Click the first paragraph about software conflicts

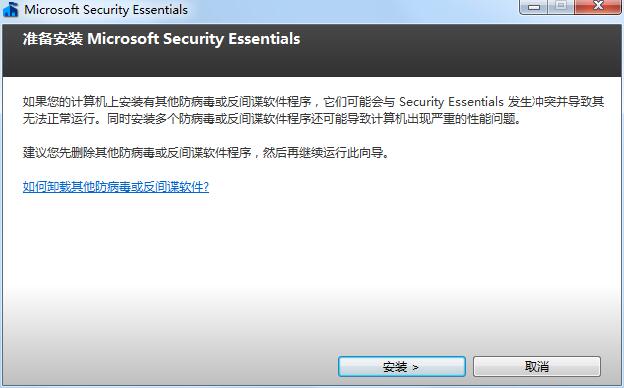click(313, 110)
